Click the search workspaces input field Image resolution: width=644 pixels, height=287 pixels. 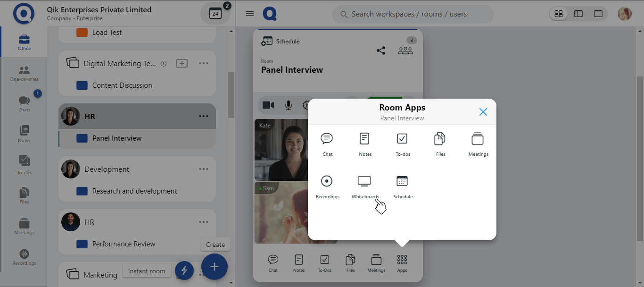(x=413, y=14)
